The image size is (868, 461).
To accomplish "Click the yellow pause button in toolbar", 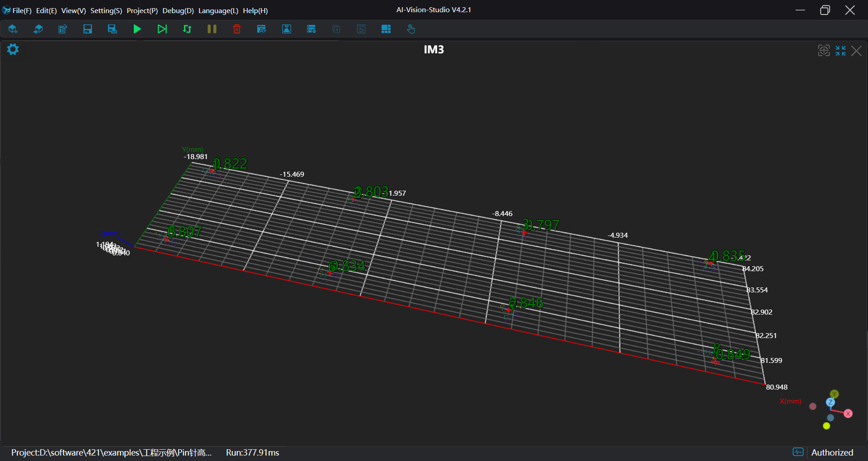I will click(212, 29).
